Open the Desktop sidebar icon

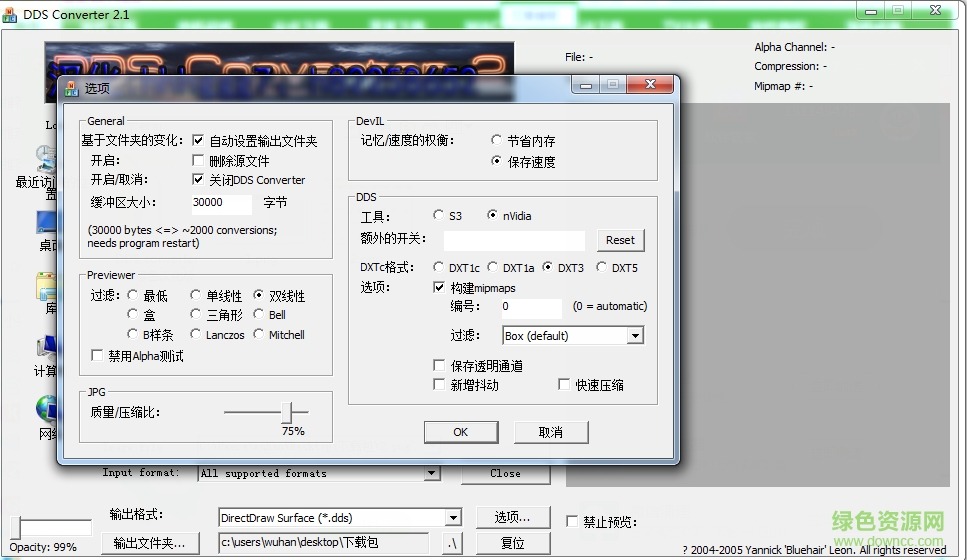point(46,222)
